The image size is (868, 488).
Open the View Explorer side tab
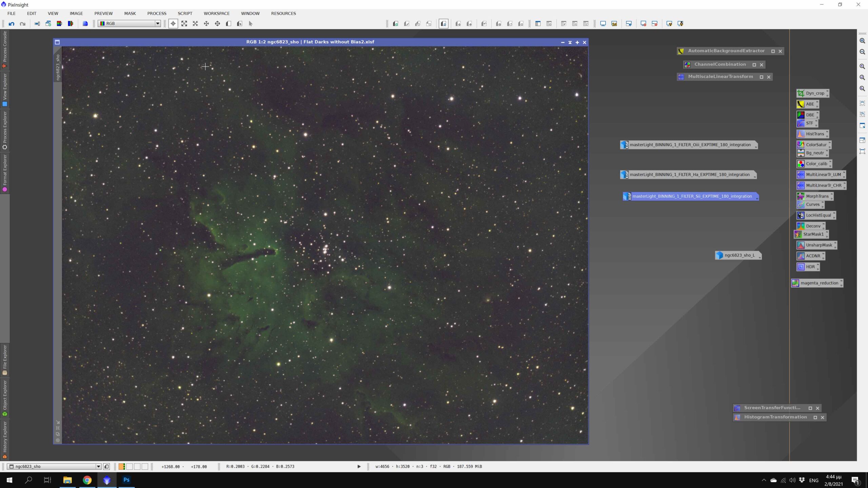(5, 90)
